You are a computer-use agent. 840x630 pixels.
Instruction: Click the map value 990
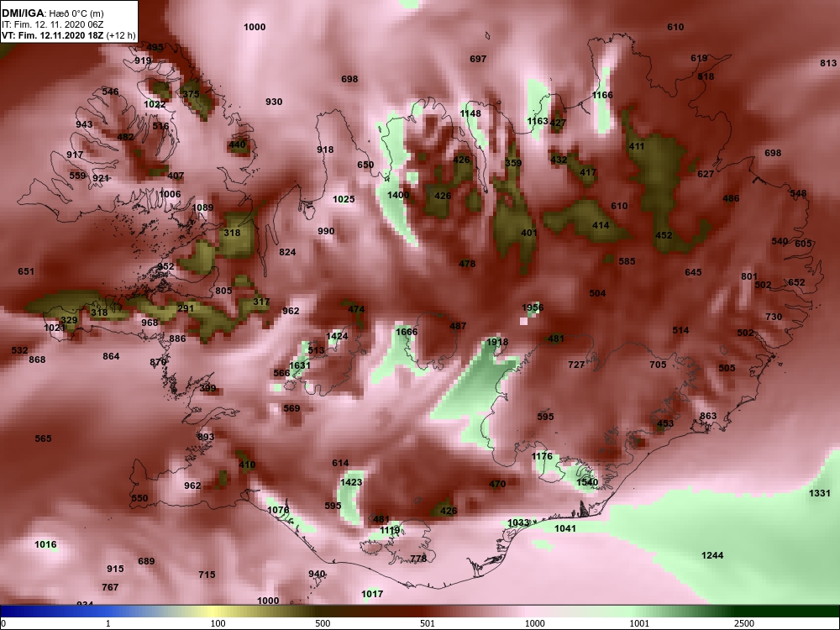(326, 231)
